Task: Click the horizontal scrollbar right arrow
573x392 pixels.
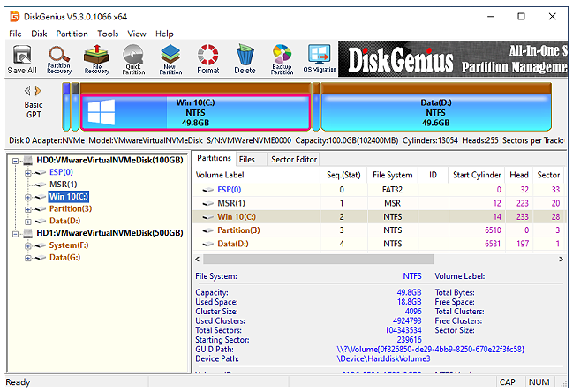Action: (x=561, y=259)
